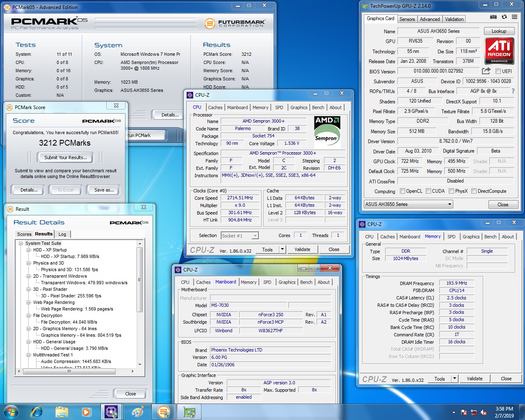Switch to CPU-Z from the taskbar

click(112, 412)
